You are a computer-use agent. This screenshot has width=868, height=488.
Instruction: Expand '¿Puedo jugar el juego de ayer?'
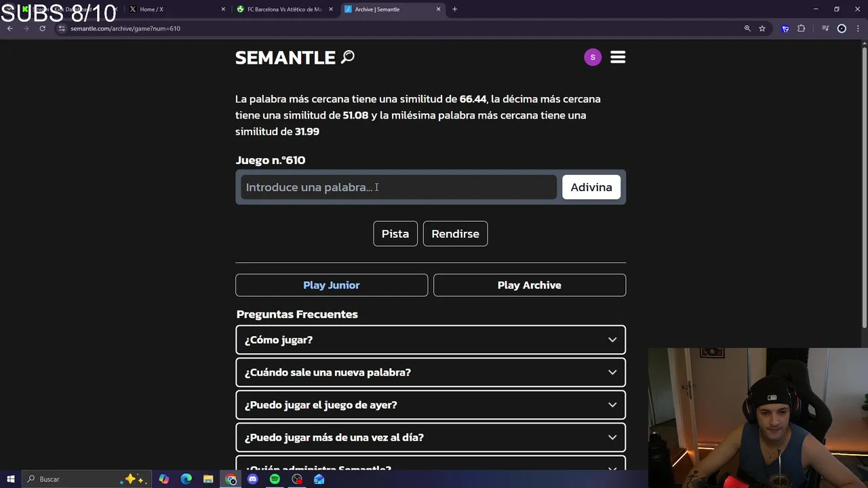click(431, 405)
